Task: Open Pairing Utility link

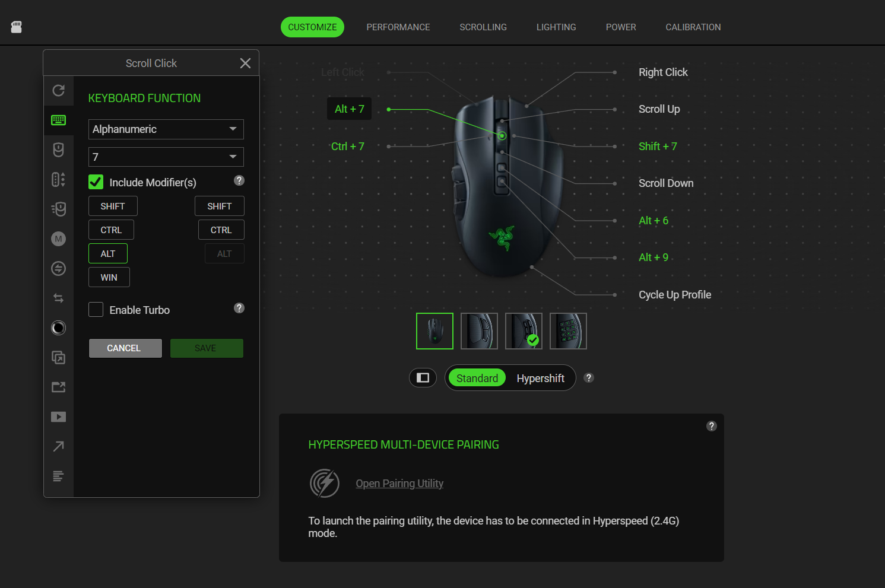Action: coord(399,484)
